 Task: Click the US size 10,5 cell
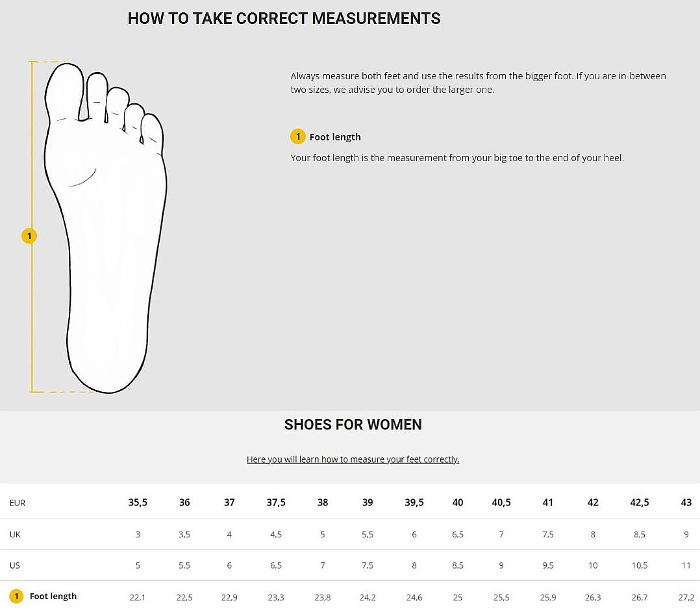[x=640, y=565]
